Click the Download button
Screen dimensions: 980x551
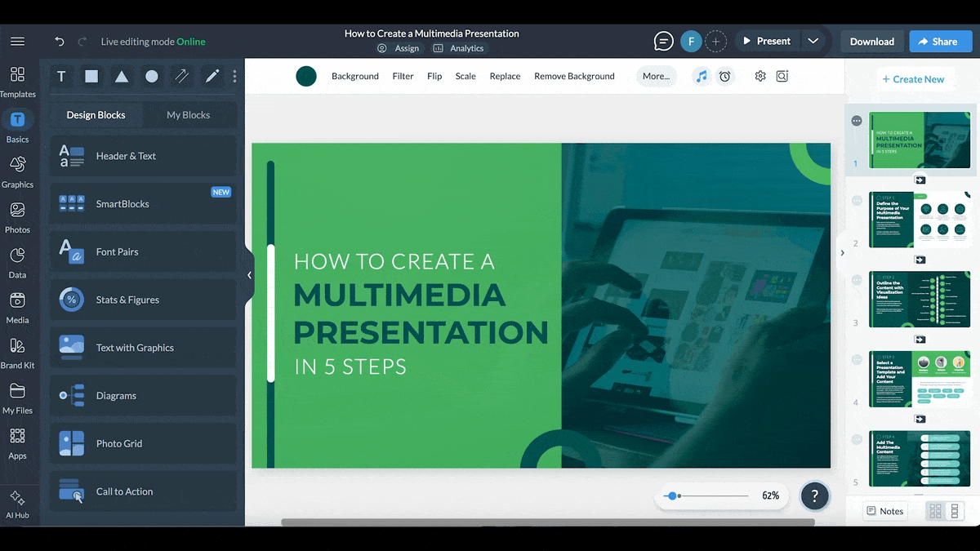[872, 42]
